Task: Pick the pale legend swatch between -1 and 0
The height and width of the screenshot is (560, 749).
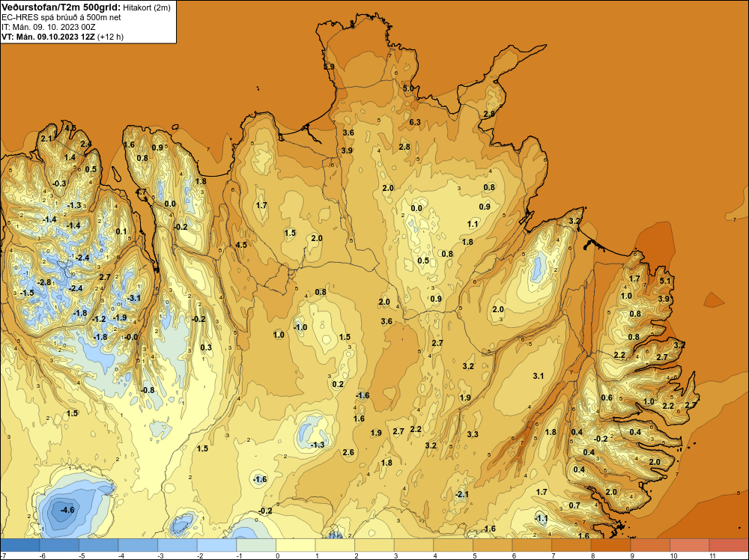Action: 256,545
